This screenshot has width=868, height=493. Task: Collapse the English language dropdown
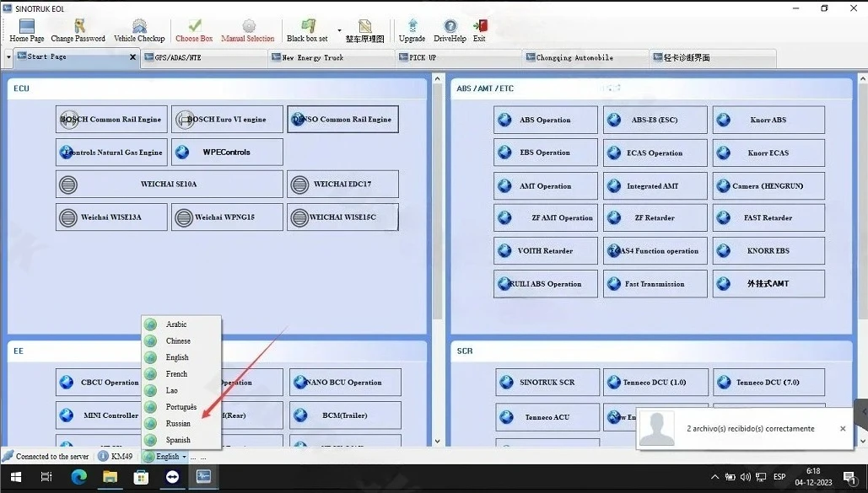point(165,457)
